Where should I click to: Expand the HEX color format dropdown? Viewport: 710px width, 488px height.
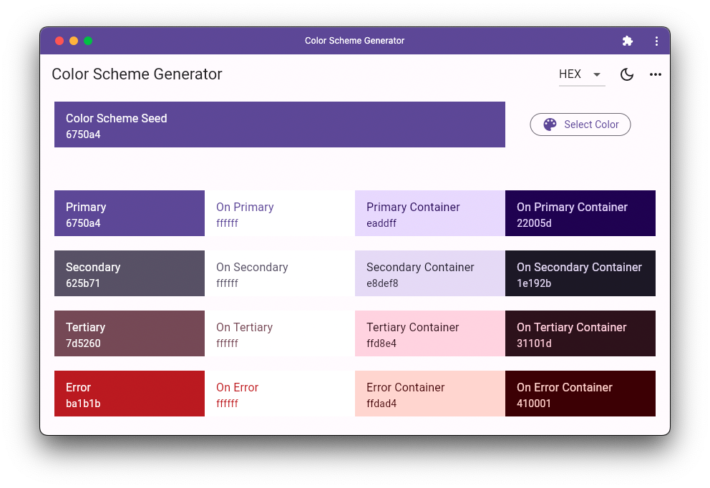click(x=581, y=74)
